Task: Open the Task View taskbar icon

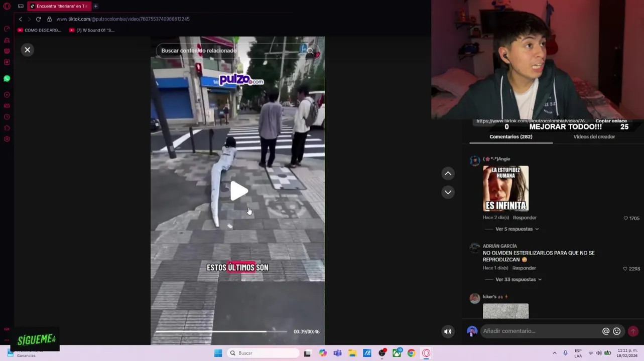Action: coord(307,353)
